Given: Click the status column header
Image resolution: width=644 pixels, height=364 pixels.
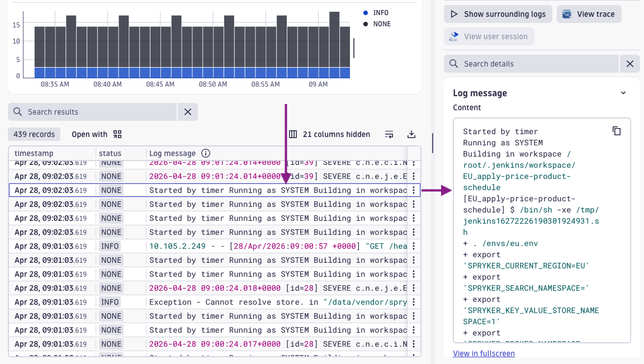Looking at the screenshot, I should [x=110, y=153].
